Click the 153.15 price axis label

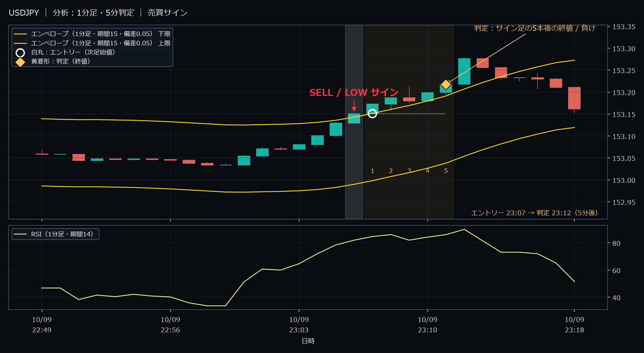click(624, 115)
